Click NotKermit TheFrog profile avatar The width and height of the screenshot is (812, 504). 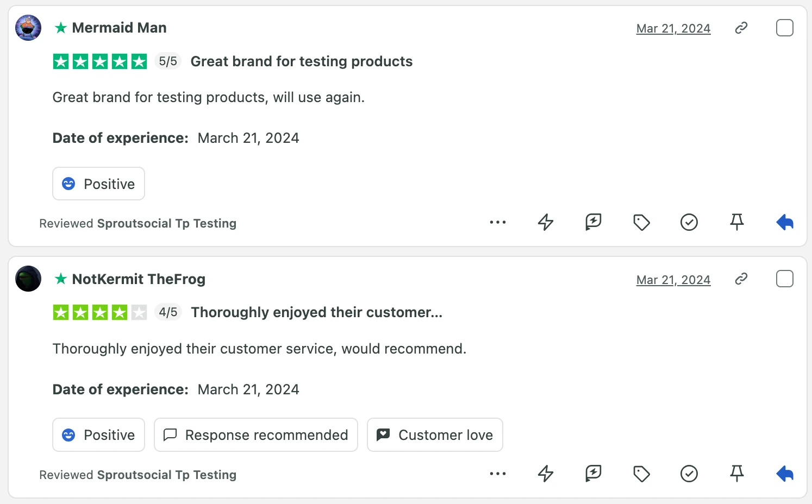pyautogui.click(x=28, y=279)
